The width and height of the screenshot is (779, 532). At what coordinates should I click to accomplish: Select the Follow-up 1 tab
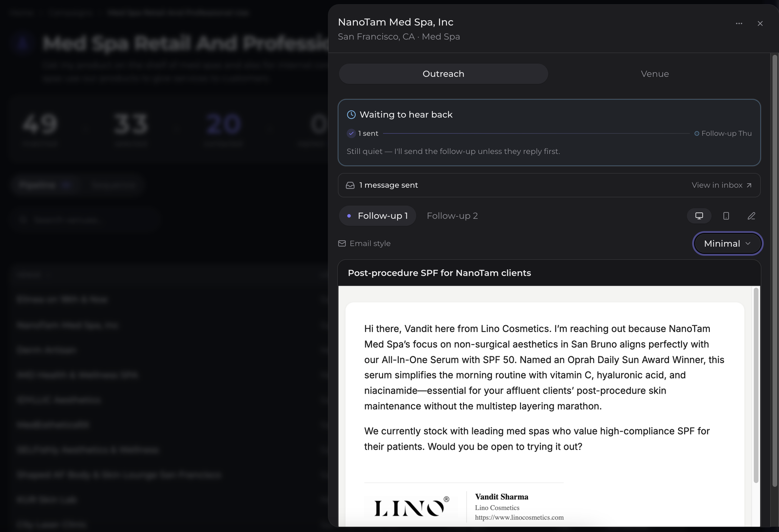click(x=377, y=216)
